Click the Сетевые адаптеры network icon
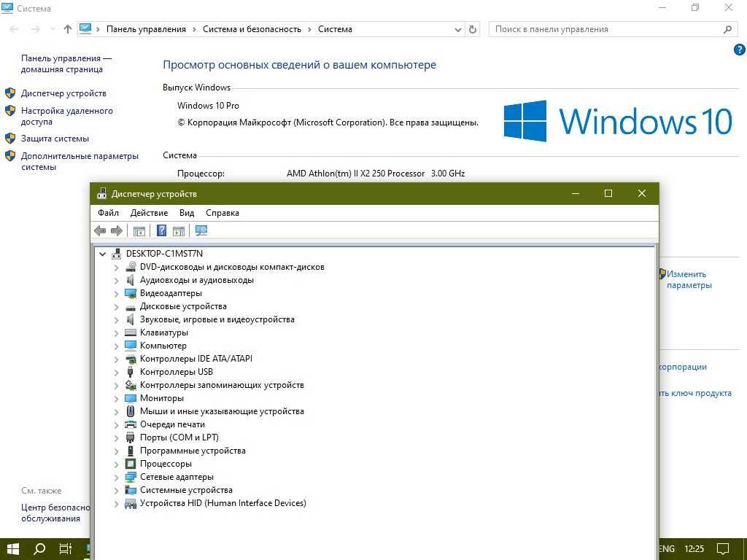747x560 pixels. coord(130,477)
